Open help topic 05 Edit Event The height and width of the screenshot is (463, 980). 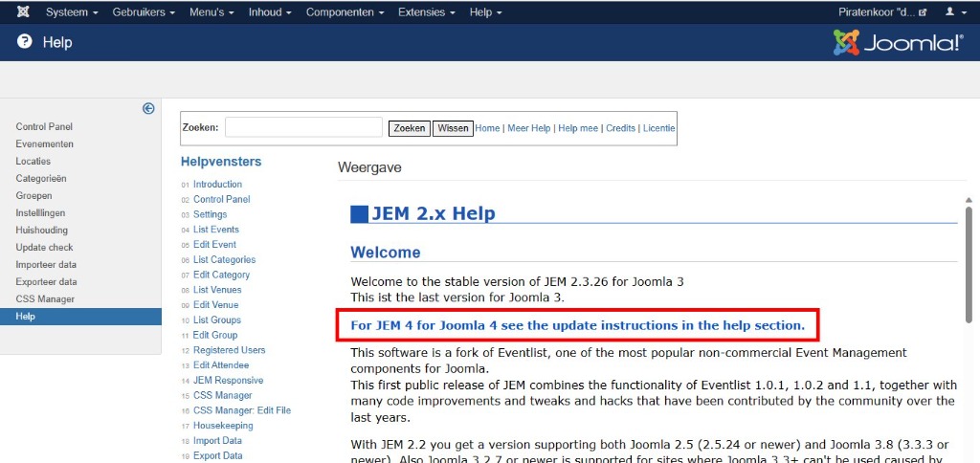coord(215,244)
